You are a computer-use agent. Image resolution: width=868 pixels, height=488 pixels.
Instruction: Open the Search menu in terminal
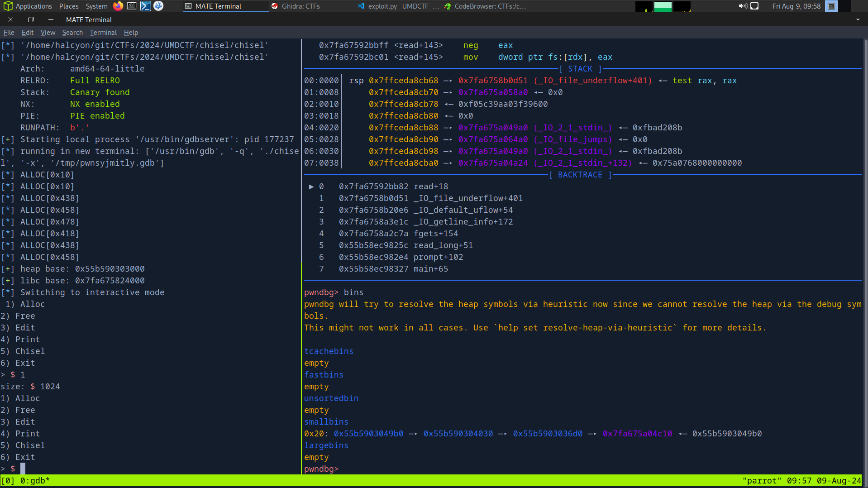click(72, 32)
